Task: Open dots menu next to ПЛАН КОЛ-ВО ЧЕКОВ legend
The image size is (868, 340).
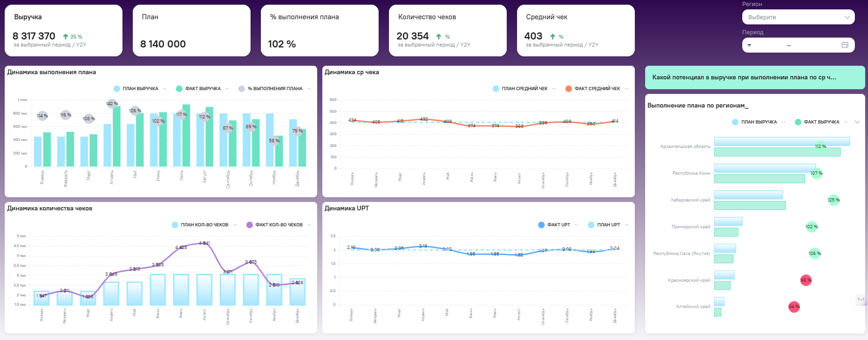Action: [x=235, y=225]
